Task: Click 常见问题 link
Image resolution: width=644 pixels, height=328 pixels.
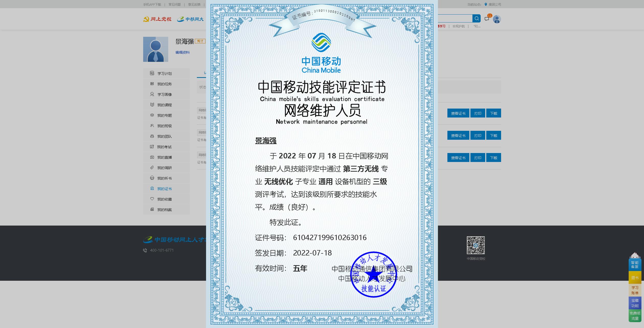Action: (x=175, y=4)
